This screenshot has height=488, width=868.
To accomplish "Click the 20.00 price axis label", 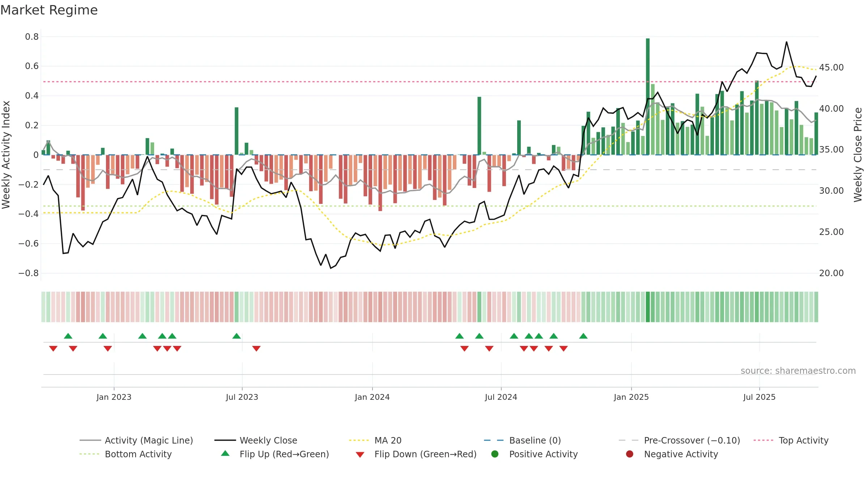I will pyautogui.click(x=831, y=273).
